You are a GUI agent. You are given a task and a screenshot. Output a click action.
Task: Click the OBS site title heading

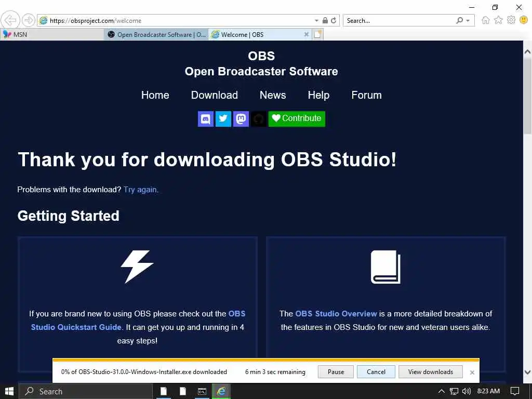261,63
